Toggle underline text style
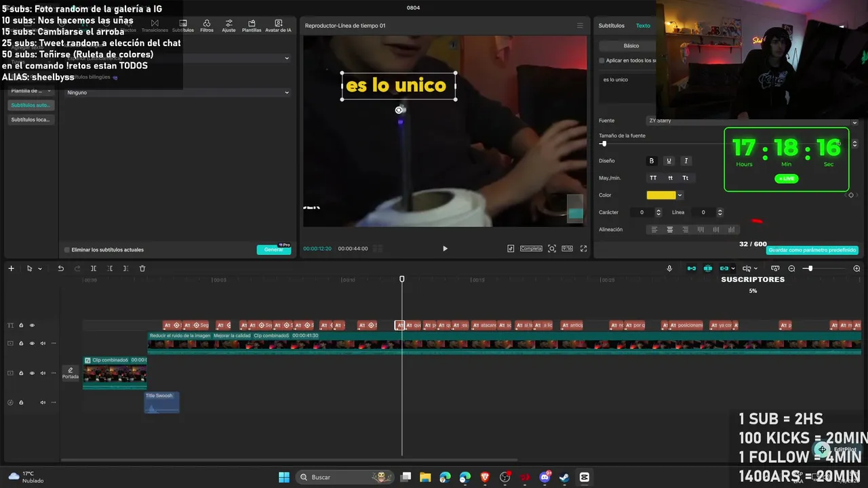This screenshot has height=488, width=868. (669, 161)
